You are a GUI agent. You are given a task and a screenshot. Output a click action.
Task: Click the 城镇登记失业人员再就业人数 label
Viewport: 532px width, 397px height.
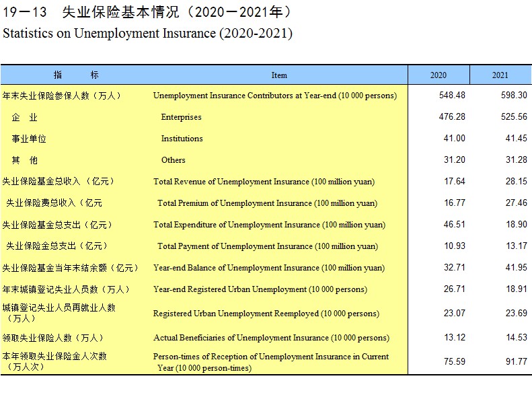click(59, 313)
